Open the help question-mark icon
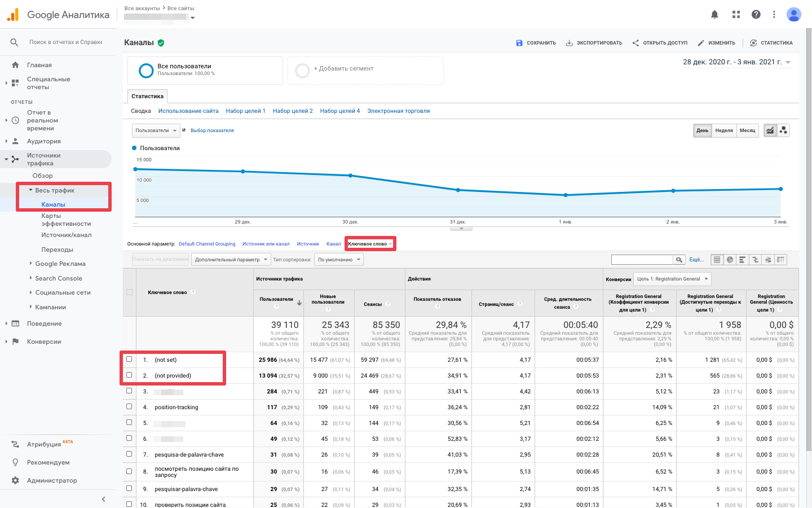The height and width of the screenshot is (508, 812). point(756,15)
